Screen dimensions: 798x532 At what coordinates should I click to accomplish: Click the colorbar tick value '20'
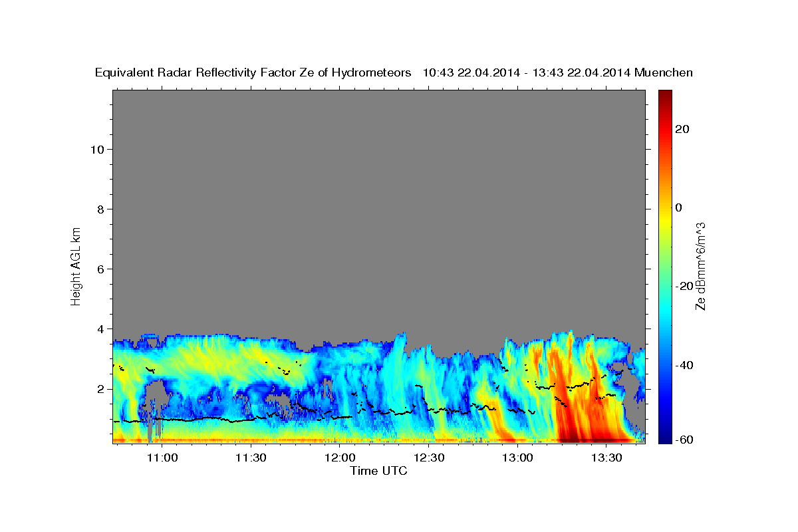point(682,129)
